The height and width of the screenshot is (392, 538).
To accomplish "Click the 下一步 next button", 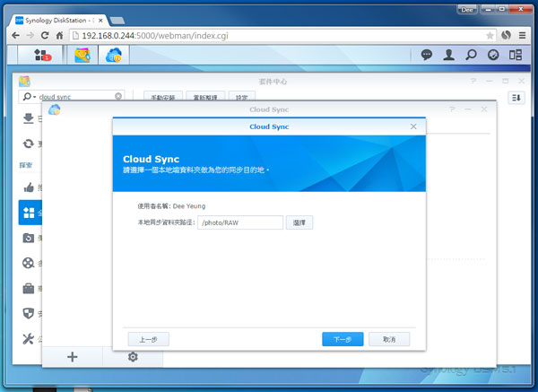I will click(343, 339).
